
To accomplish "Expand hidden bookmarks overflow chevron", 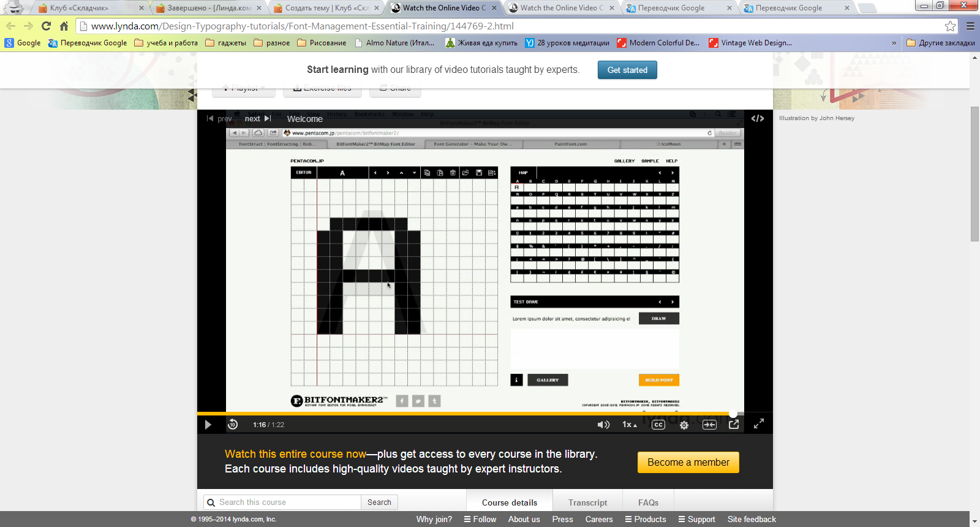I will (x=894, y=43).
